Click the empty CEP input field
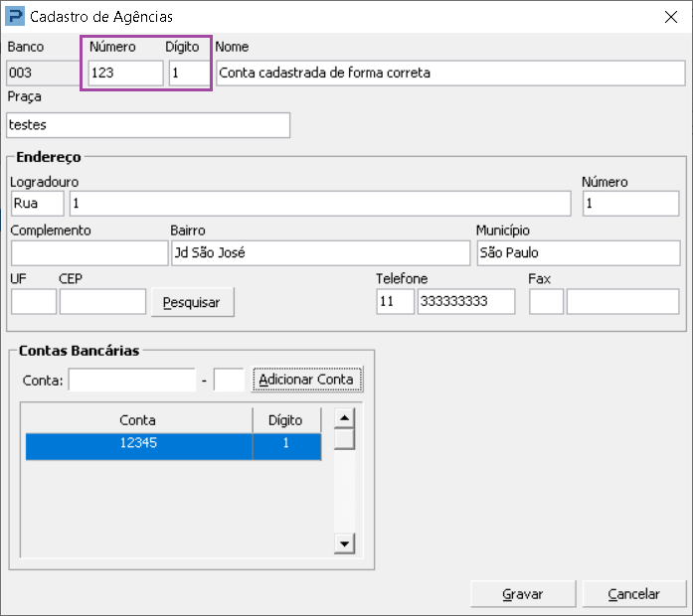Image resolution: width=693 pixels, height=616 pixels. click(102, 302)
